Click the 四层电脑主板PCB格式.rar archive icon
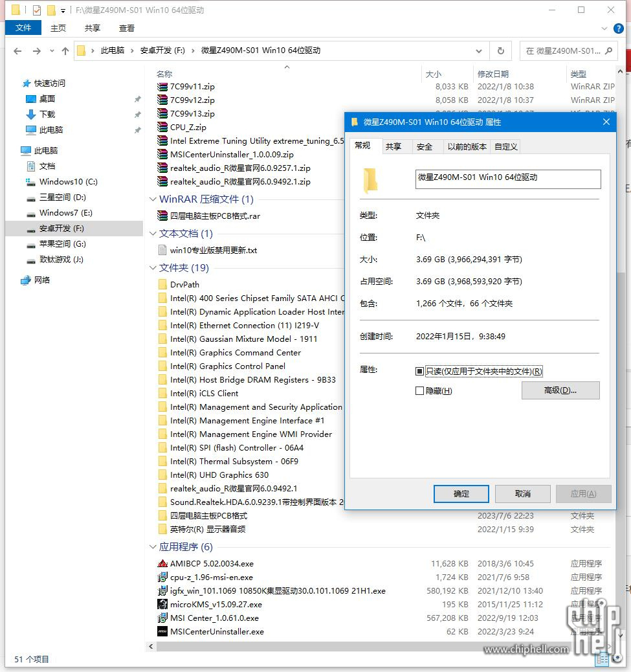This screenshot has height=672, width=631. coord(162,216)
